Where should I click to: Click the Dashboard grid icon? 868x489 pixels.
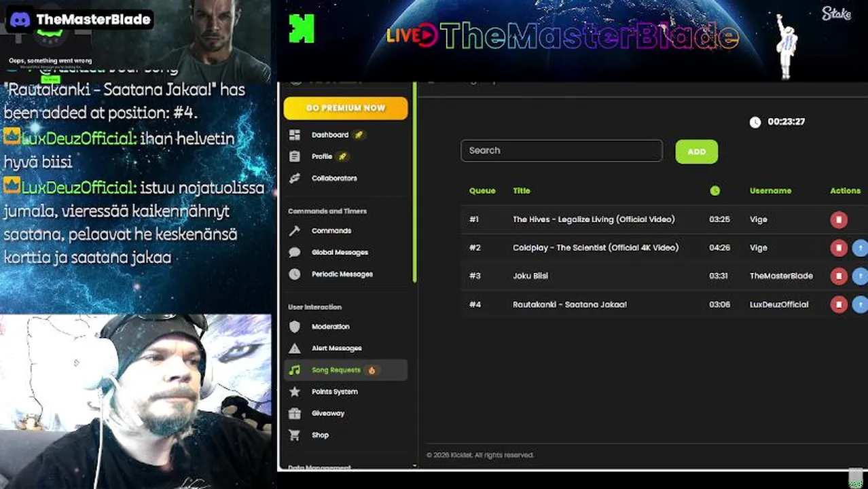[x=295, y=135]
